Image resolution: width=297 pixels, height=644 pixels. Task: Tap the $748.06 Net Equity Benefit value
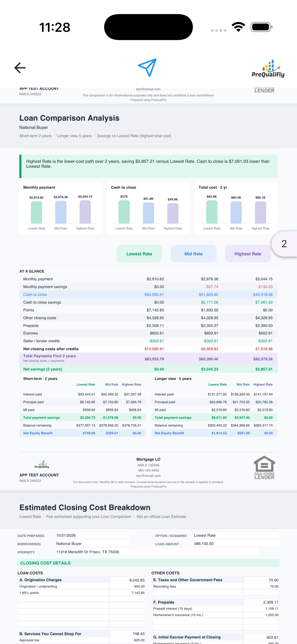click(89, 433)
